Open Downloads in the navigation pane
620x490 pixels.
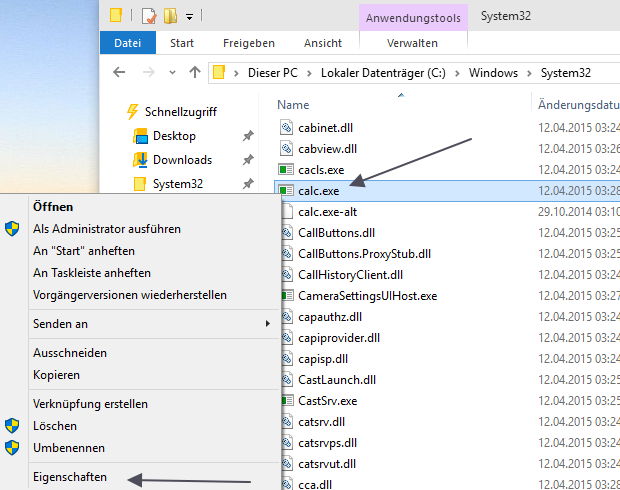pos(172,160)
